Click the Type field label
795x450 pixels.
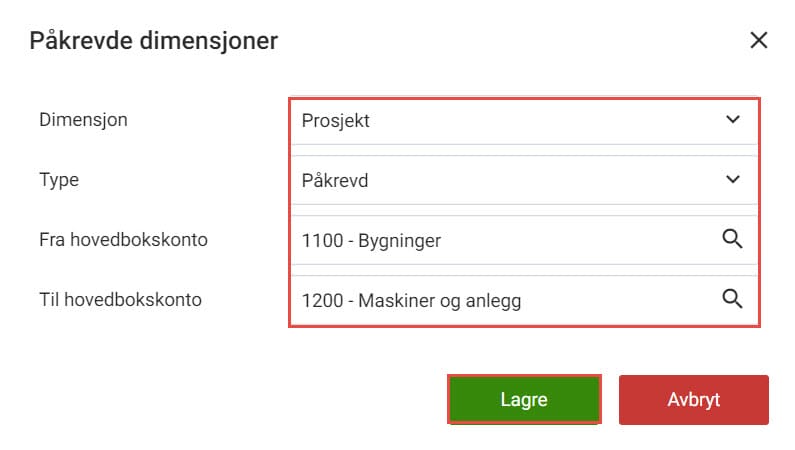coord(59,180)
